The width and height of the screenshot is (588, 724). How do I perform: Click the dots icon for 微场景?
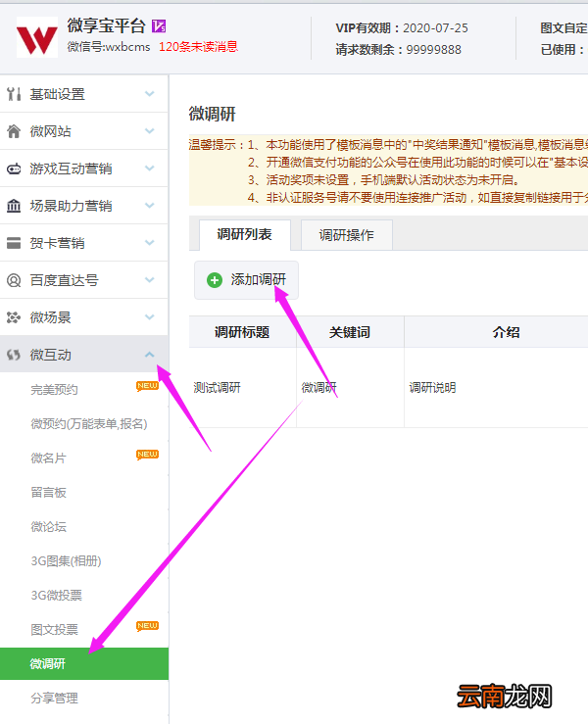tap(14, 317)
